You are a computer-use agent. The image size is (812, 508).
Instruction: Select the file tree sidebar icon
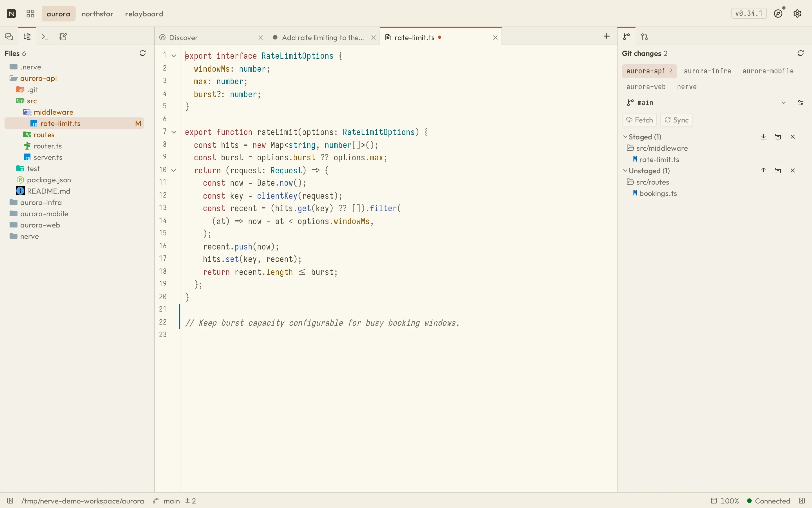click(x=27, y=37)
